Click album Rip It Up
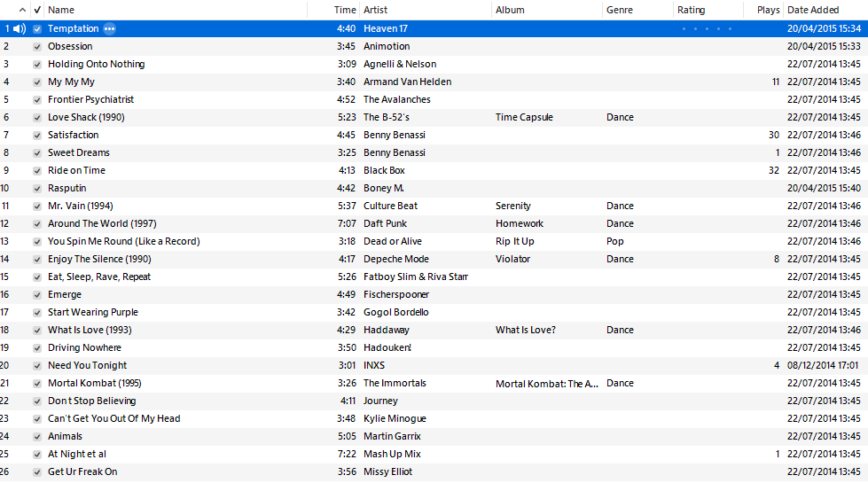 (515, 241)
